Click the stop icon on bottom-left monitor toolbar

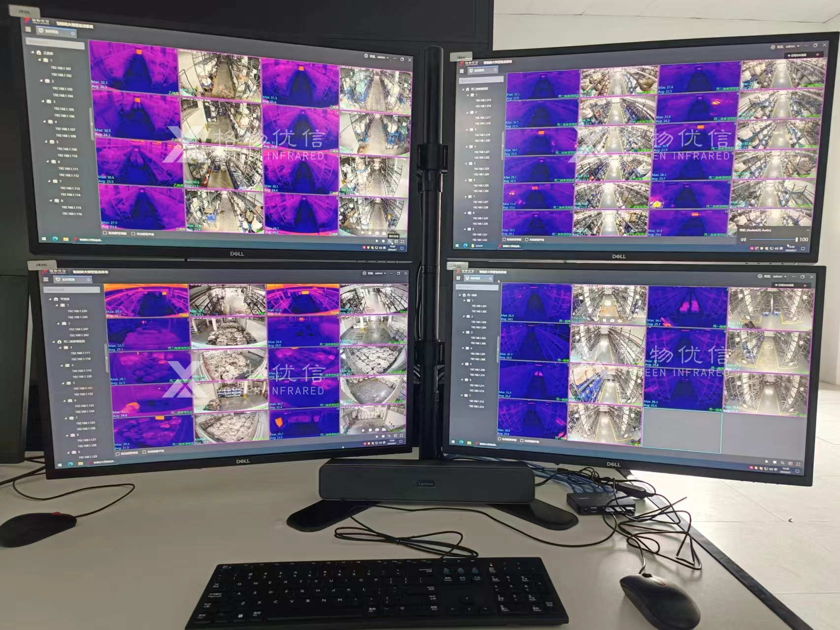click(383, 436)
